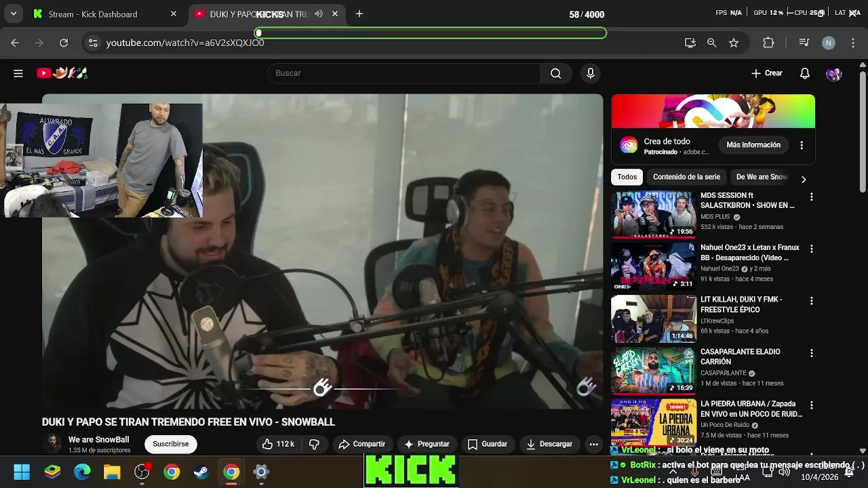Start voice search with microphone icon
868x488 pixels.
[x=591, y=73]
